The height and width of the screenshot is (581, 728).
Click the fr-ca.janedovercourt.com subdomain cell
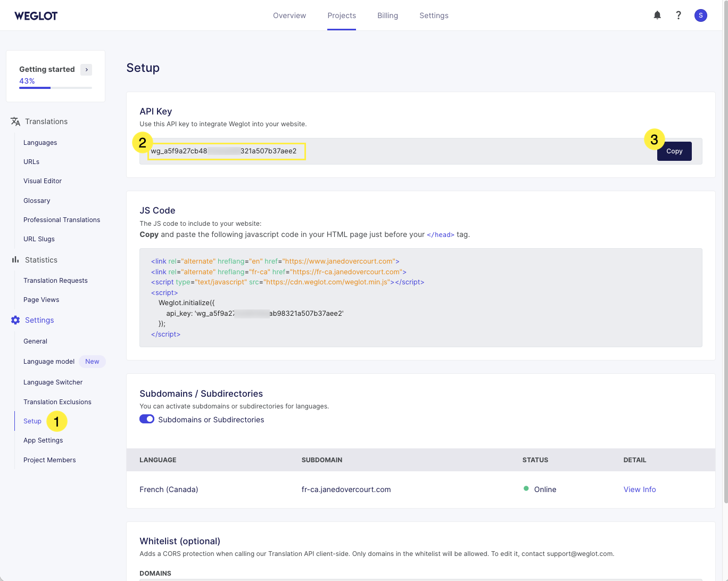pyautogui.click(x=346, y=489)
